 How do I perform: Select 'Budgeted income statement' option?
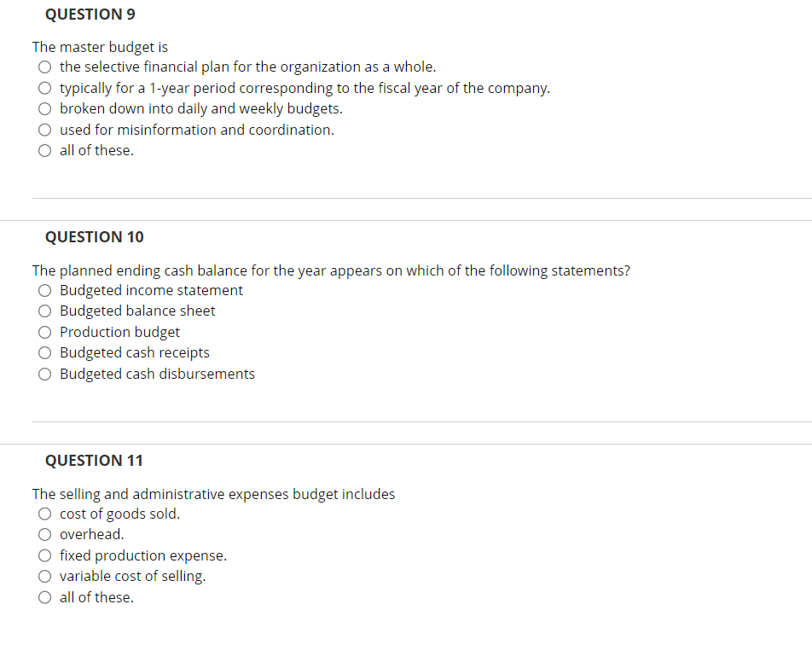coord(44,290)
